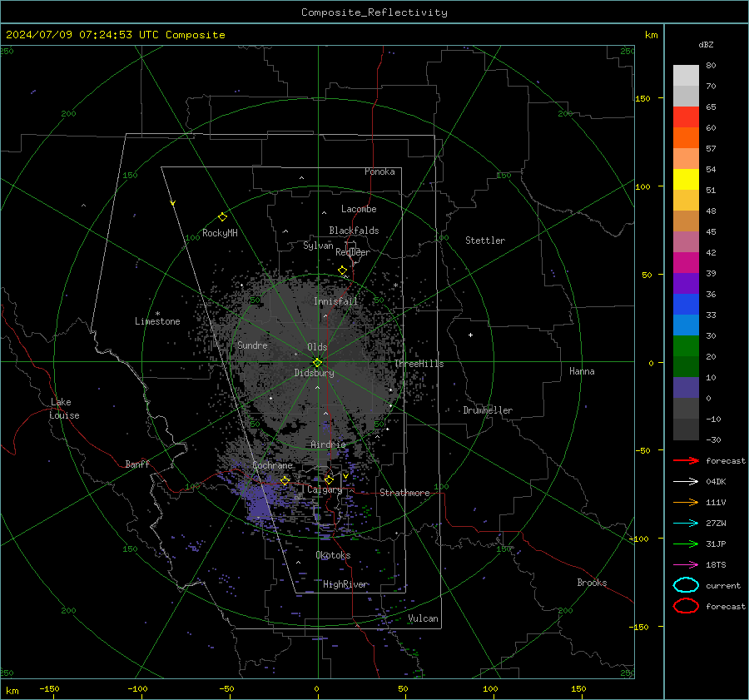Click the Composite_Reflectivity title
749x700 pixels.
click(374, 12)
